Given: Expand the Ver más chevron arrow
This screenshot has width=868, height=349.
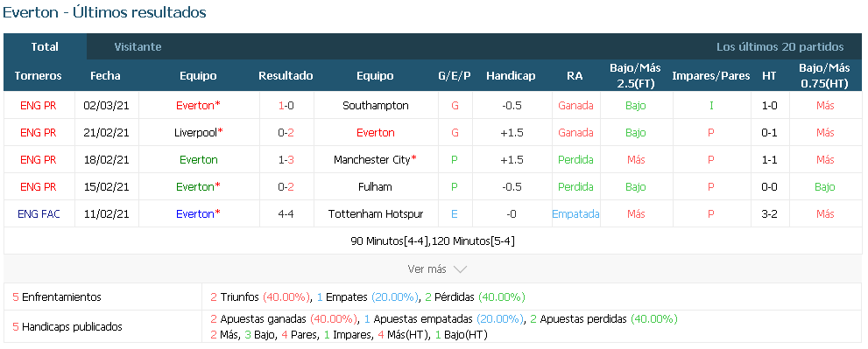Looking at the screenshot, I should 460,269.
